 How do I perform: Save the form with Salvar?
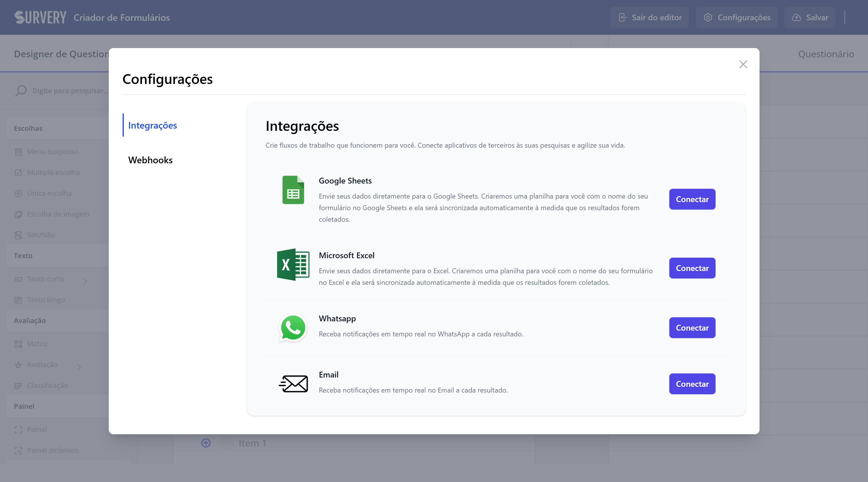pyautogui.click(x=810, y=17)
